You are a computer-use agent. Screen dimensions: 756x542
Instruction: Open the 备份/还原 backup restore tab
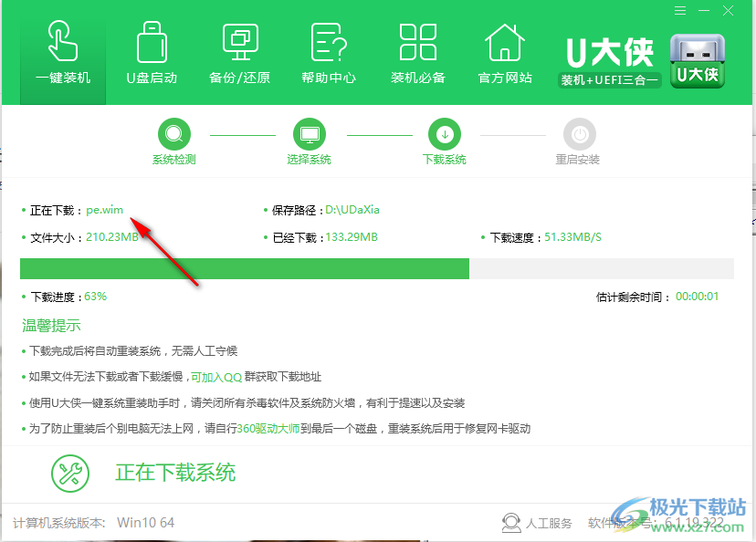coord(239,53)
